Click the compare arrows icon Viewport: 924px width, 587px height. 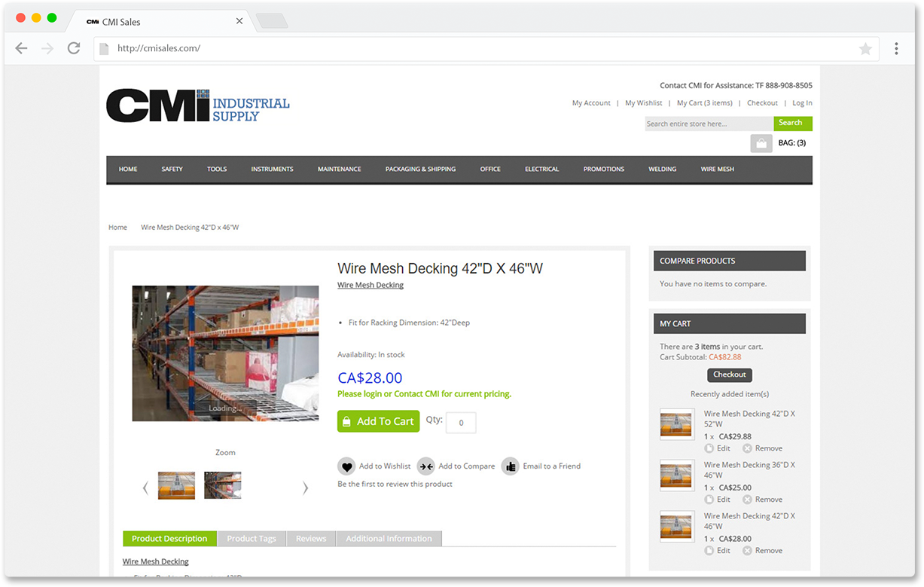(425, 466)
